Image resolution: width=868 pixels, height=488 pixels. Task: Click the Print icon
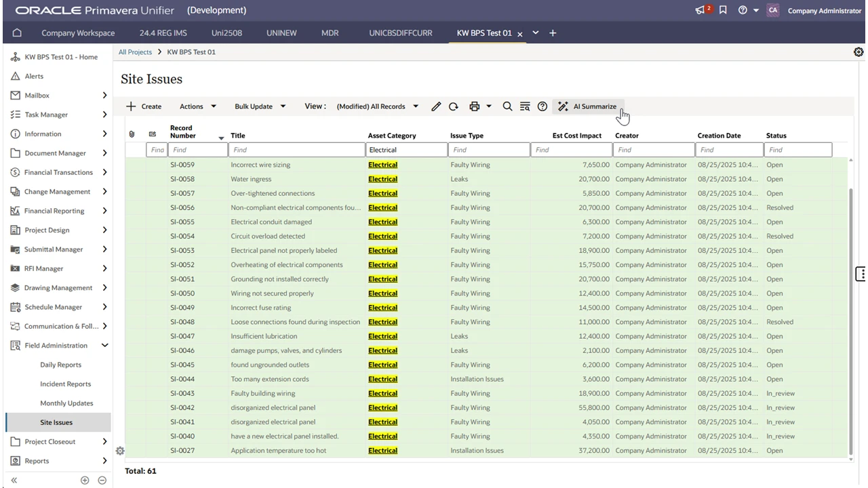[475, 106]
